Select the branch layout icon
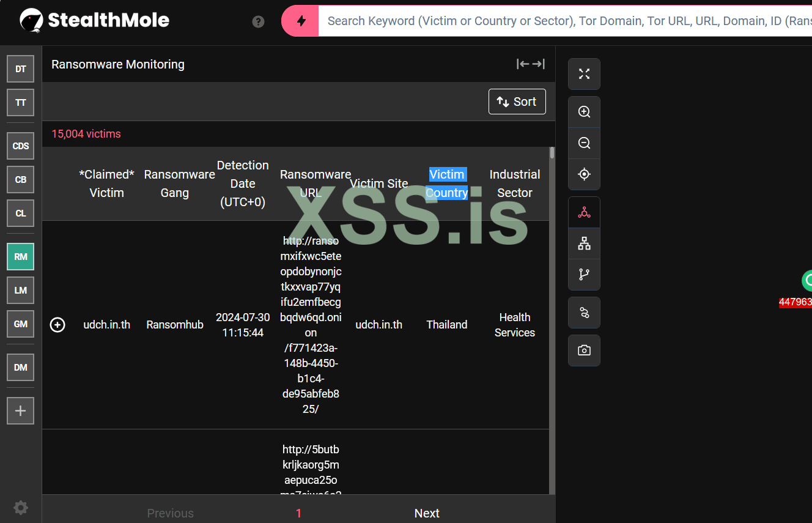 (584, 275)
